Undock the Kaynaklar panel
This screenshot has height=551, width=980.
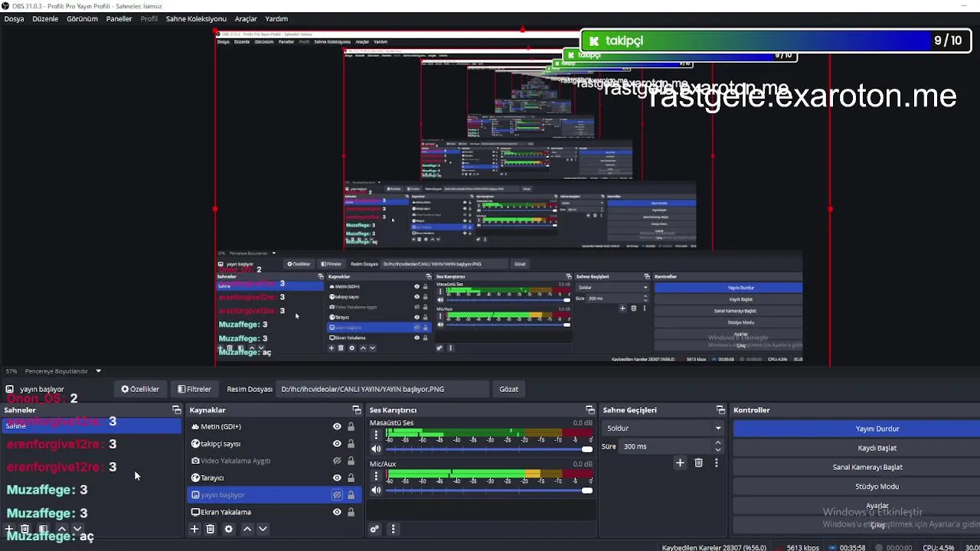(x=357, y=410)
